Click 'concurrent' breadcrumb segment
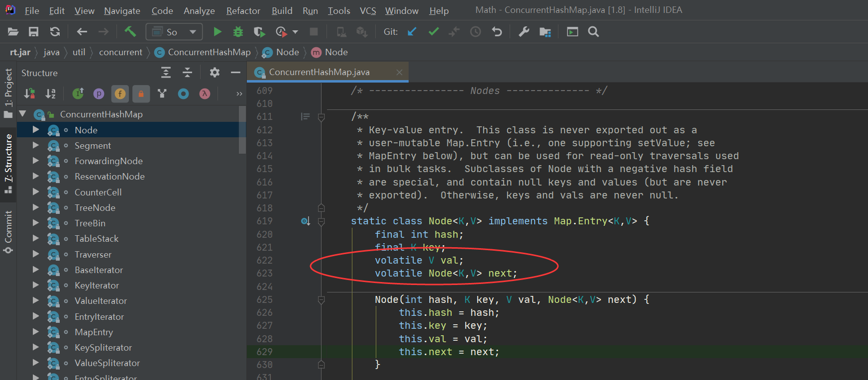The width and height of the screenshot is (868, 380). (x=120, y=52)
